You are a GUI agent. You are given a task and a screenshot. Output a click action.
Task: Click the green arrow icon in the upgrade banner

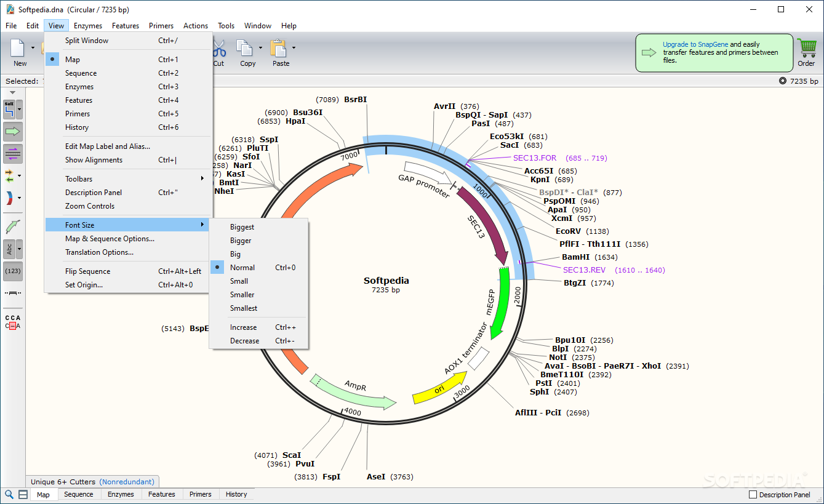649,52
